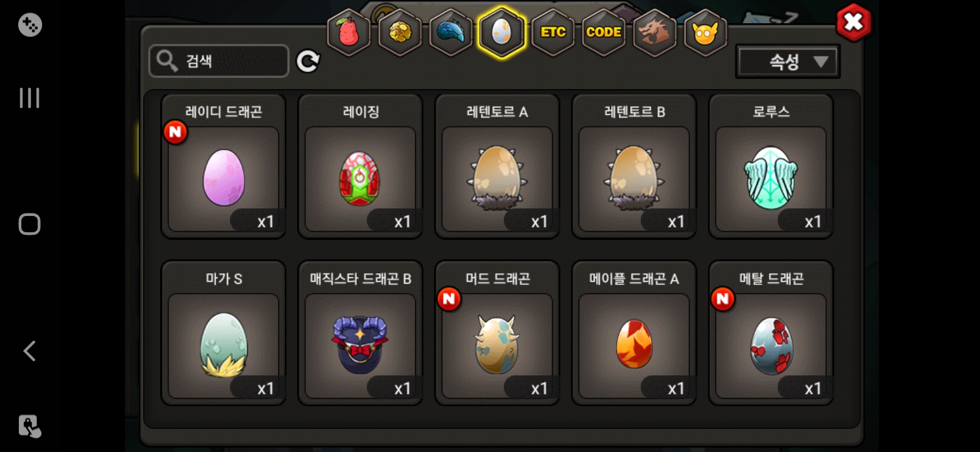
Task: Select the 레이징 red green egg
Action: click(x=361, y=166)
